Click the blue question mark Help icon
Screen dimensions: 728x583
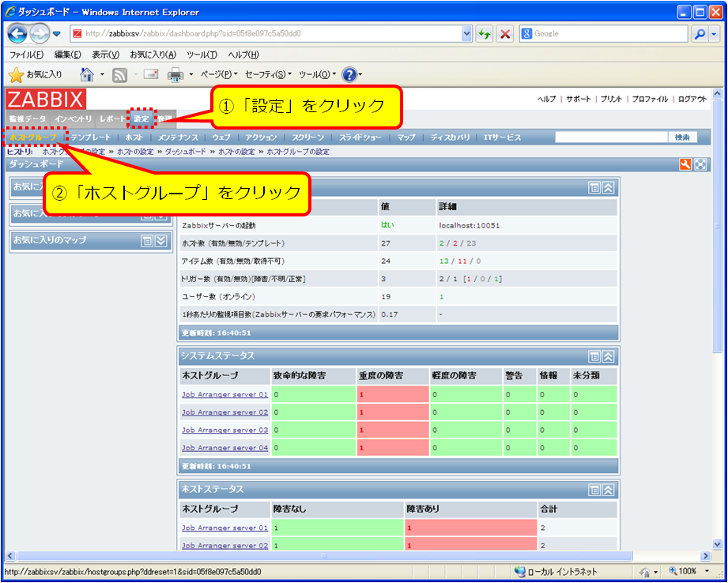(349, 74)
